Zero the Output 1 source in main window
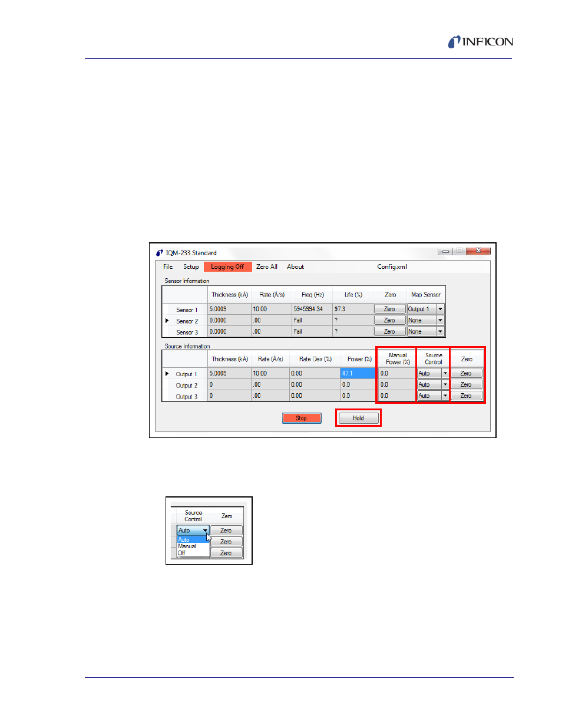Image resolution: width=562 pixels, height=728 pixels. (466, 373)
